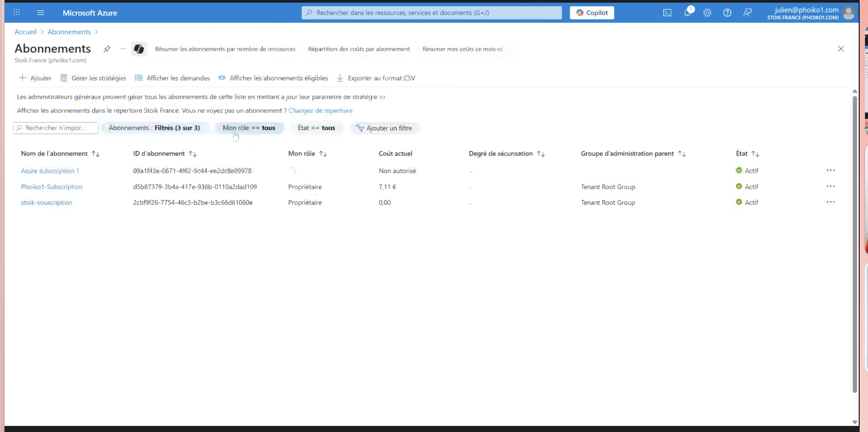This screenshot has height=432, width=868.
Task: Open the Phoiko1-Subscription link
Action: click(52, 186)
